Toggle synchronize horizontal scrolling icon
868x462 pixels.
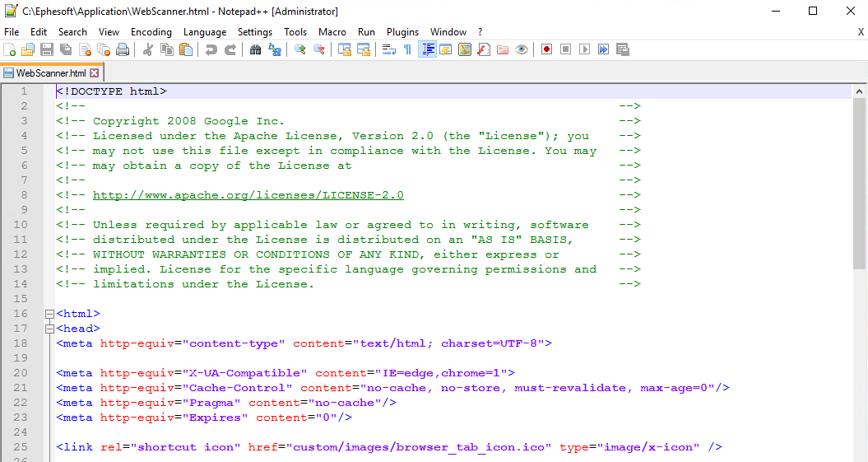click(363, 50)
